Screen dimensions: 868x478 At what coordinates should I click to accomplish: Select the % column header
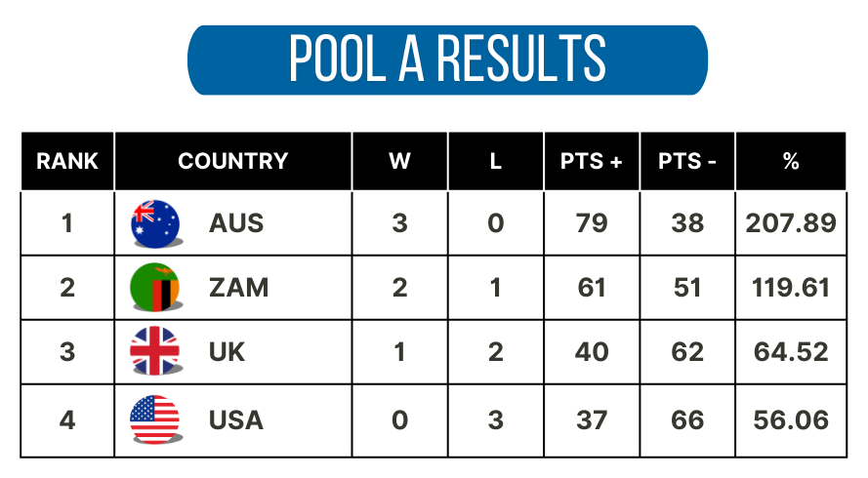click(791, 161)
